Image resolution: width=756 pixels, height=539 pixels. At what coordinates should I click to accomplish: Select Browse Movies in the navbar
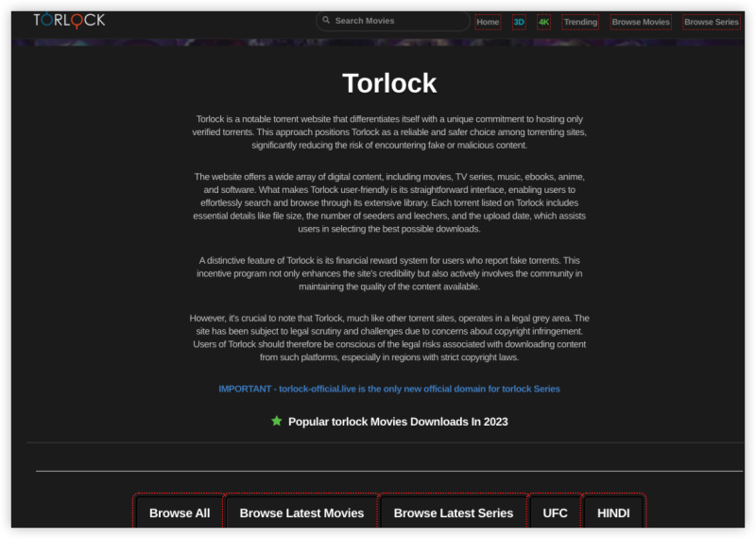pyautogui.click(x=641, y=22)
